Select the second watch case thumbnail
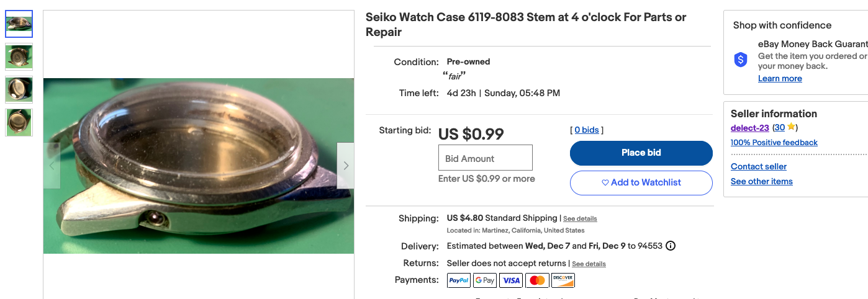Image resolution: width=868 pixels, height=299 pixels. pyautogui.click(x=19, y=57)
